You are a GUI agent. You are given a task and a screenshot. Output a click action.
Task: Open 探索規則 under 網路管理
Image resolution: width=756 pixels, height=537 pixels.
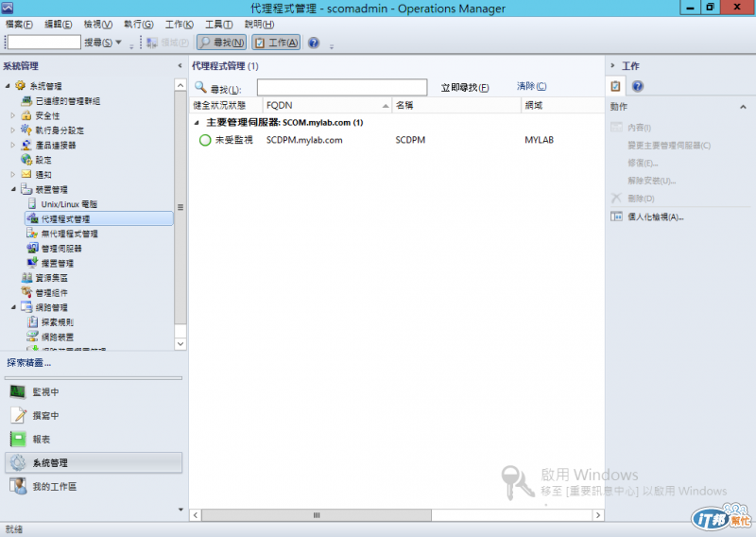tap(58, 322)
